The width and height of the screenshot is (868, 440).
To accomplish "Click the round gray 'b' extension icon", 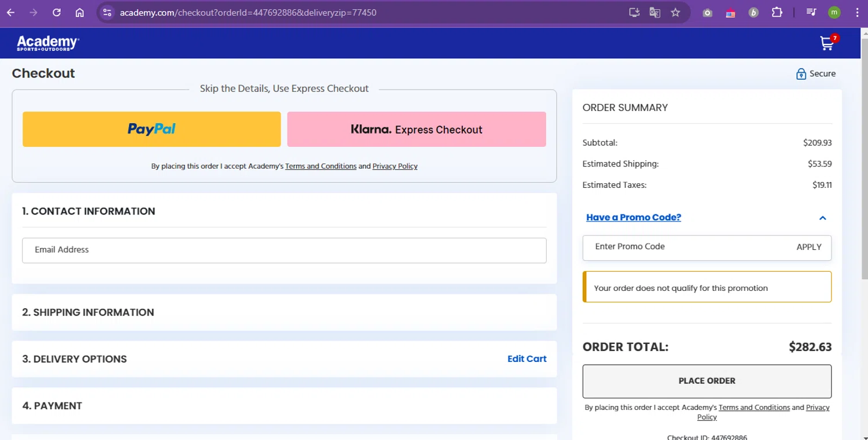I will coord(753,13).
